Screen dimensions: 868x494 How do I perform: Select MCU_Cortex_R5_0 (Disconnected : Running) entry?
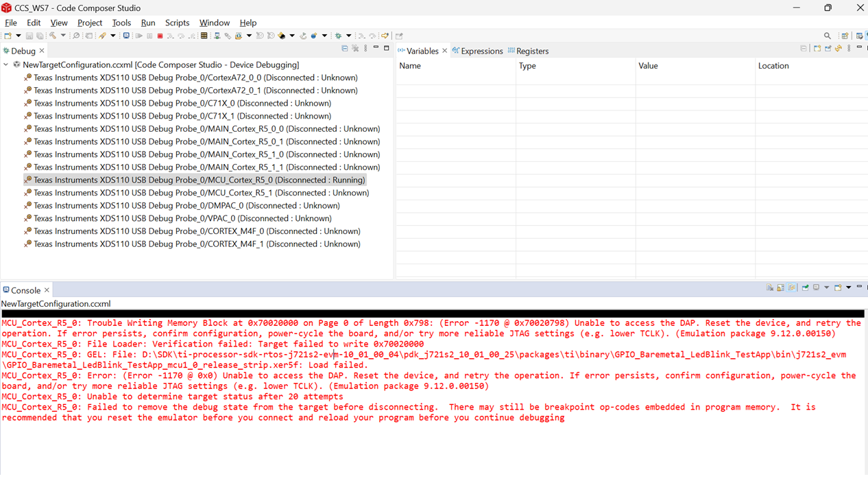tap(195, 180)
